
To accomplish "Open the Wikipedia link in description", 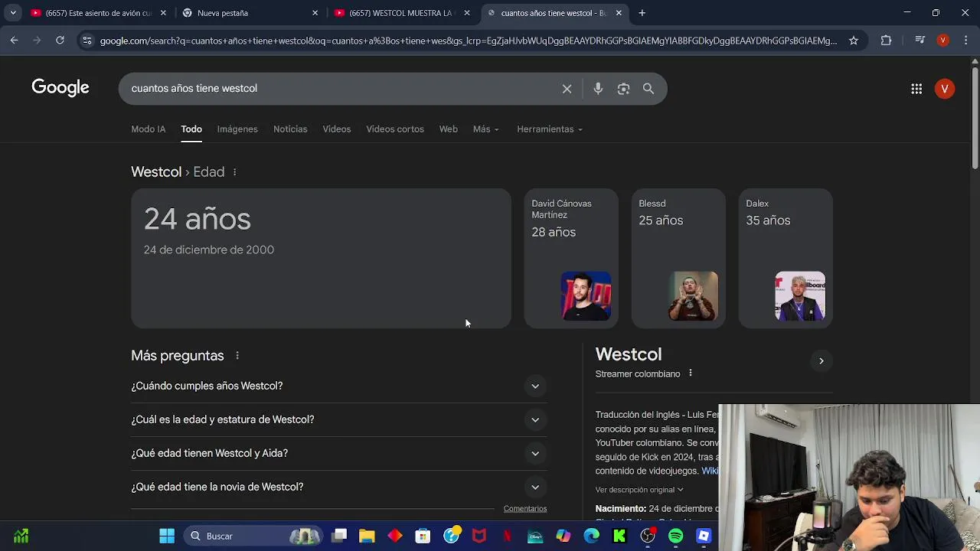I will (710, 471).
